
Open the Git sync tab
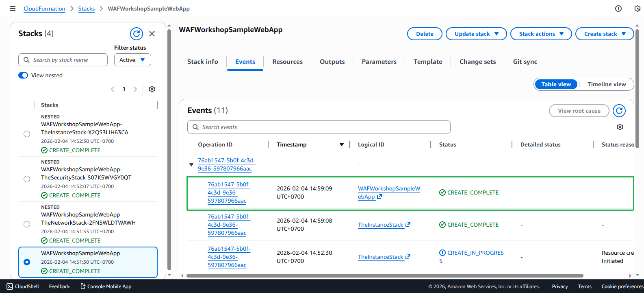pos(525,62)
